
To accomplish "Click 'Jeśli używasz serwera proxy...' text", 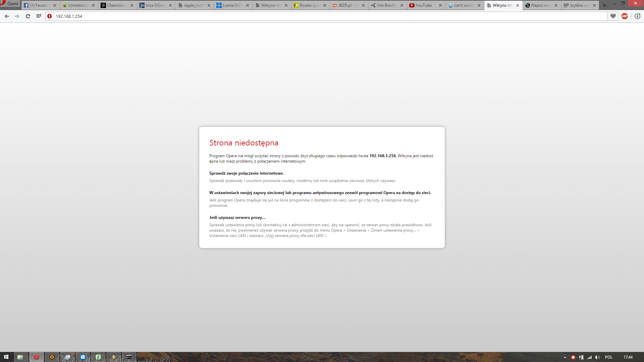I will 237,218.
